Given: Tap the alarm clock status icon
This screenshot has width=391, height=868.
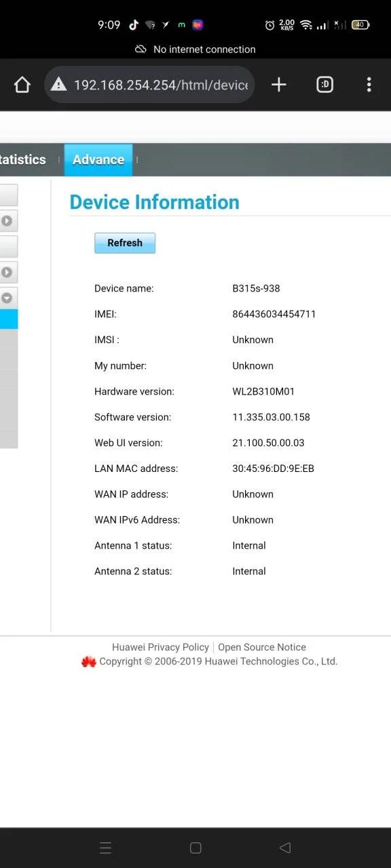Looking at the screenshot, I should tap(269, 25).
